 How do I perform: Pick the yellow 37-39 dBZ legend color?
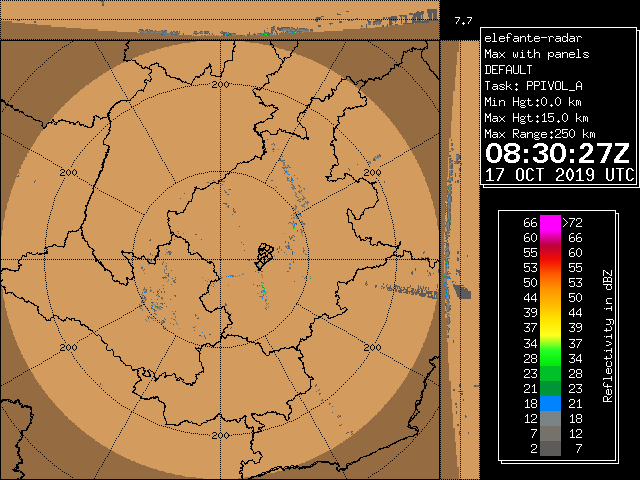[550, 328]
